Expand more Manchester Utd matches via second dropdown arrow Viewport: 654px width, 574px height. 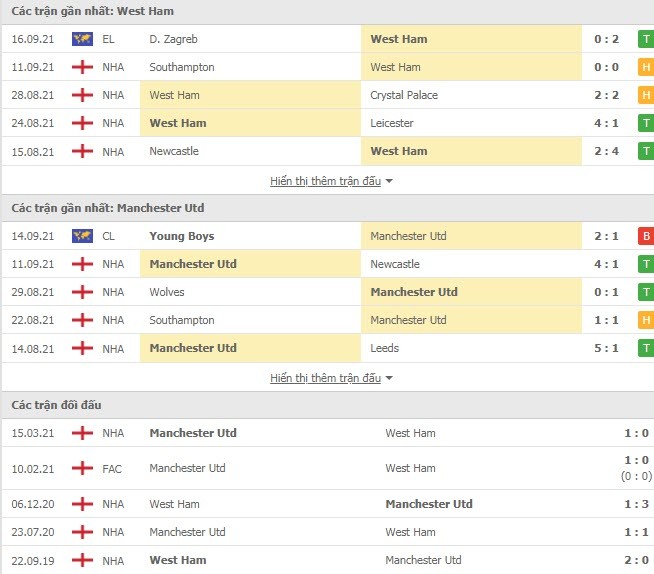pos(389,378)
